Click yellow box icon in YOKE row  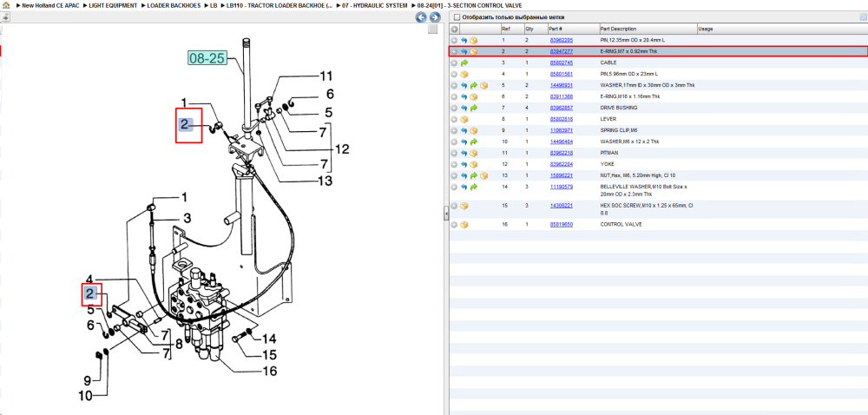(474, 164)
